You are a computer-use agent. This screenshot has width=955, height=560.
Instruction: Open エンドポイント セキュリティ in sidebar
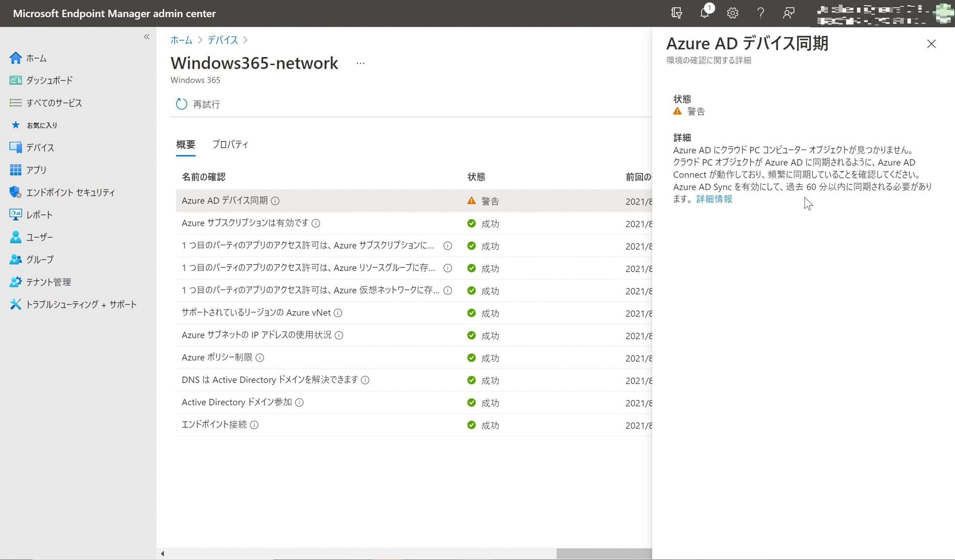[70, 193]
